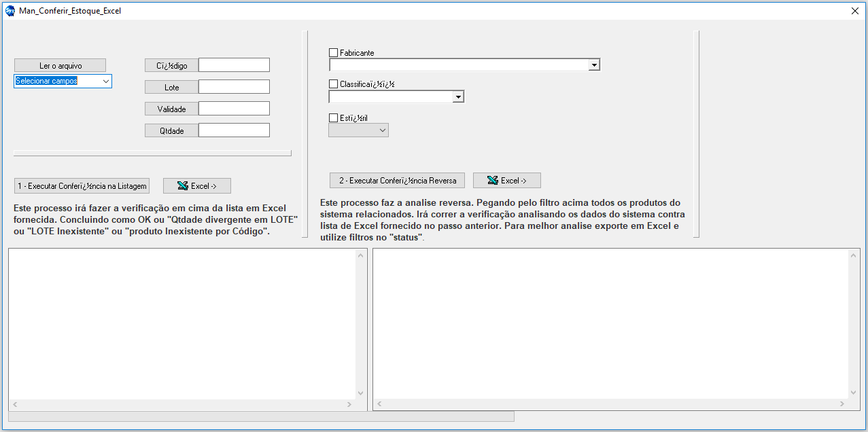This screenshot has width=868, height=432.
Task: Check the Estéril checkbox
Action: click(333, 118)
